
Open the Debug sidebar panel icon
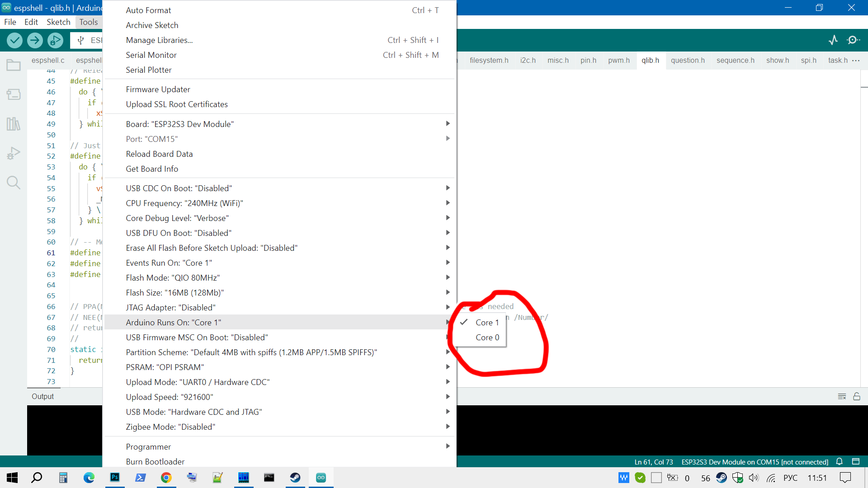click(14, 153)
